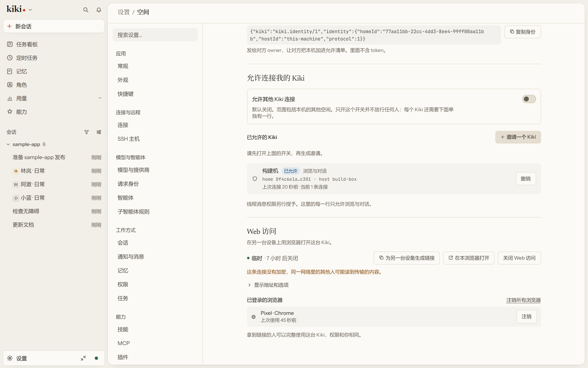Select 模型与提供商 in settings nav

[x=155, y=170]
